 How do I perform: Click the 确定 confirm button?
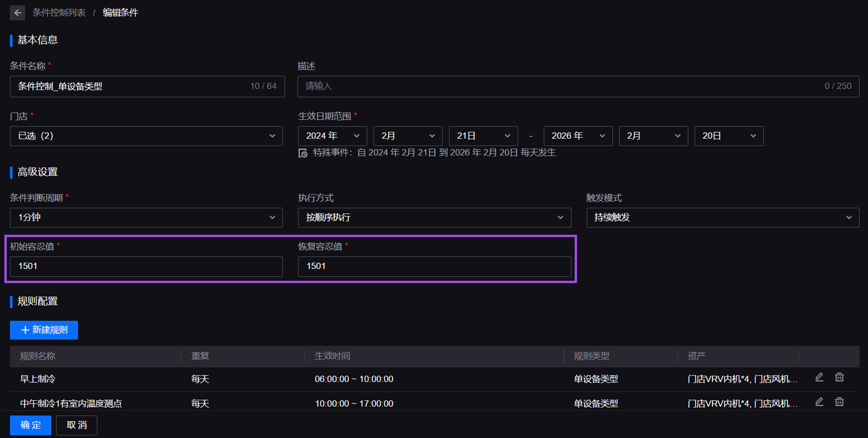30,425
